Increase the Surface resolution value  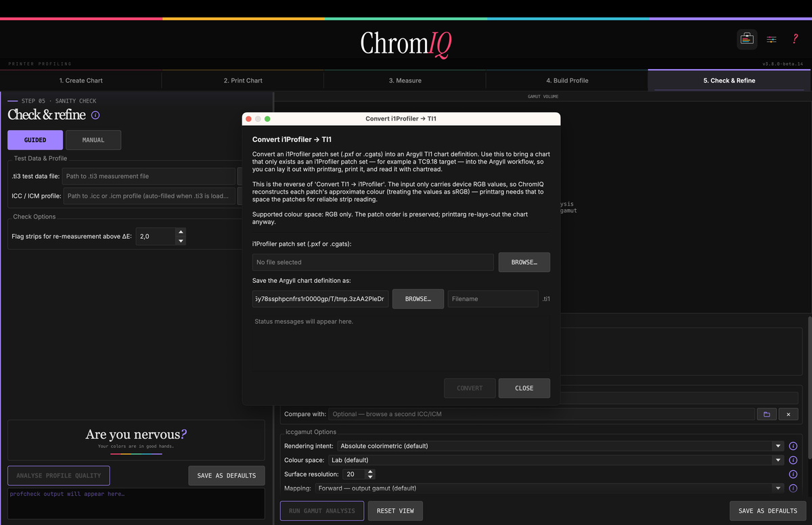(x=369, y=471)
